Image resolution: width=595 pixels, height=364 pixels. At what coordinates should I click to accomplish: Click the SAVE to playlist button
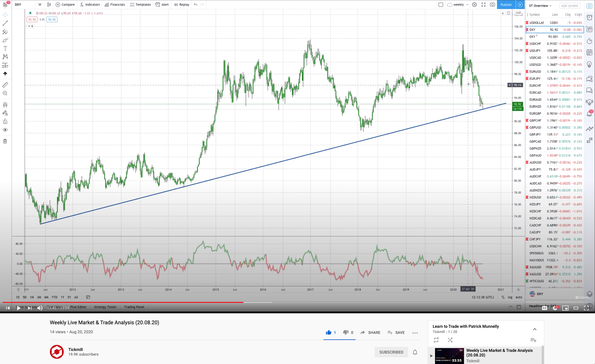(x=396, y=333)
